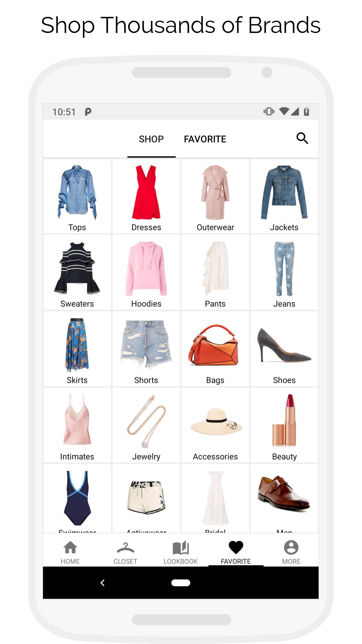The height and width of the screenshot is (644, 362).
Task: Open Jackets denim jacket tile
Action: 284,196
